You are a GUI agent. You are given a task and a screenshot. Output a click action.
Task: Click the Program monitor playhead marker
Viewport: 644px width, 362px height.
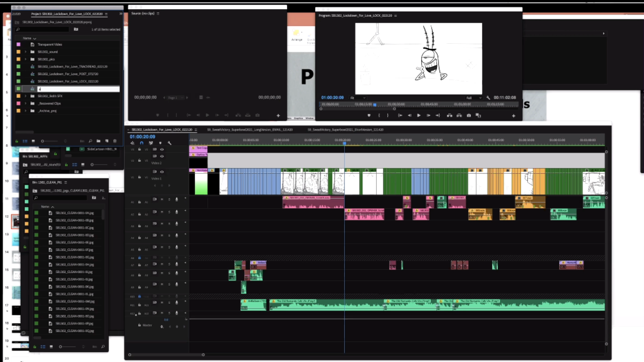point(374,105)
